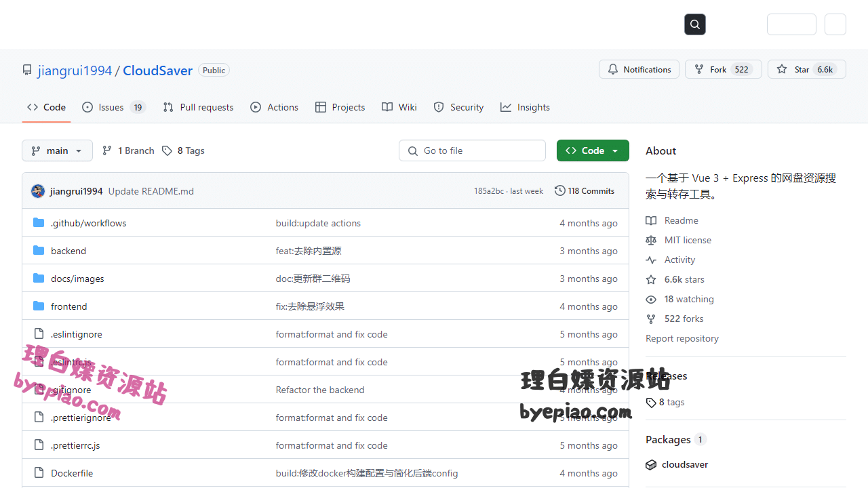Switch to the Projects tab

340,107
